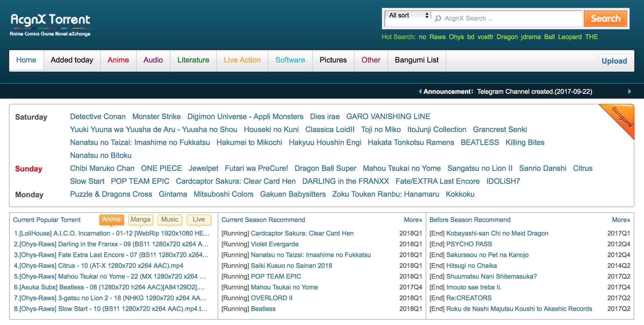Toggle popular torrents to Music
This screenshot has width=644, height=325.
pyautogui.click(x=169, y=219)
